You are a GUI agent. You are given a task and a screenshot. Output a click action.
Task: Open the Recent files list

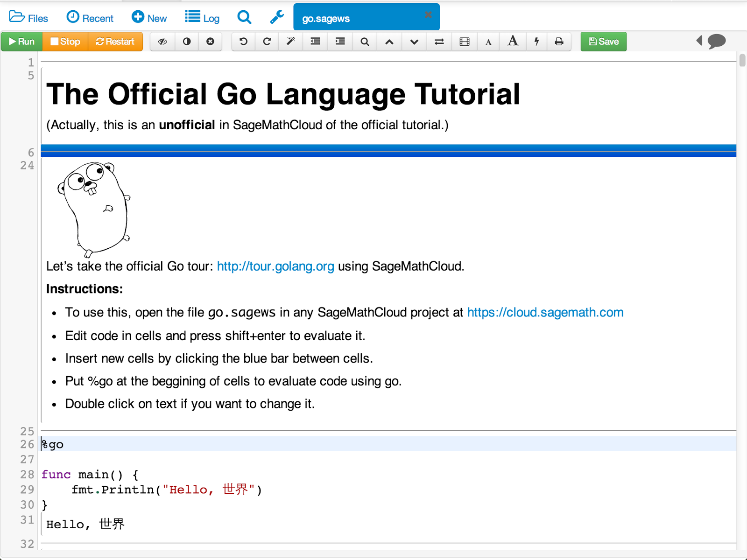[x=90, y=18]
